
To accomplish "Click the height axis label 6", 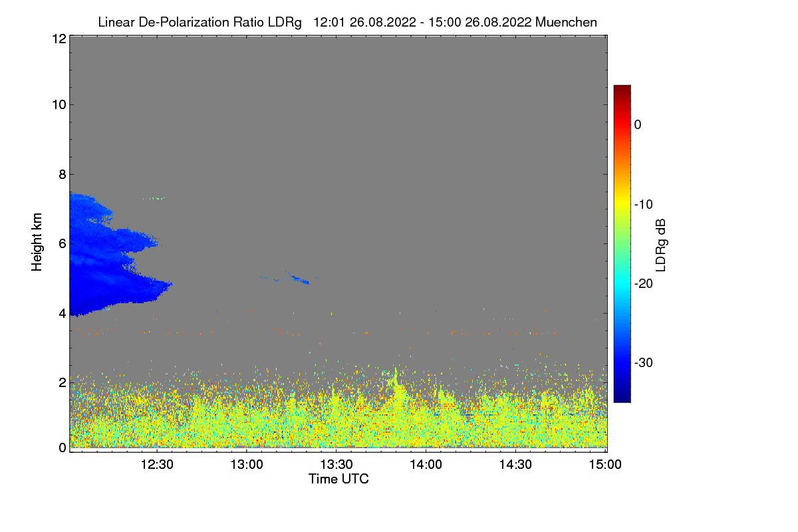I will pyautogui.click(x=62, y=243).
